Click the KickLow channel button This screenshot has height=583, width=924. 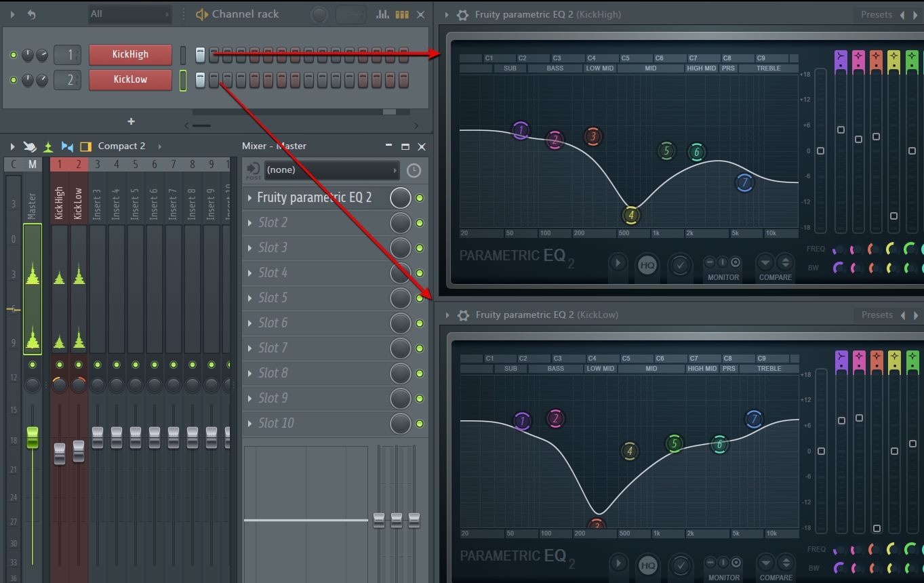click(129, 79)
